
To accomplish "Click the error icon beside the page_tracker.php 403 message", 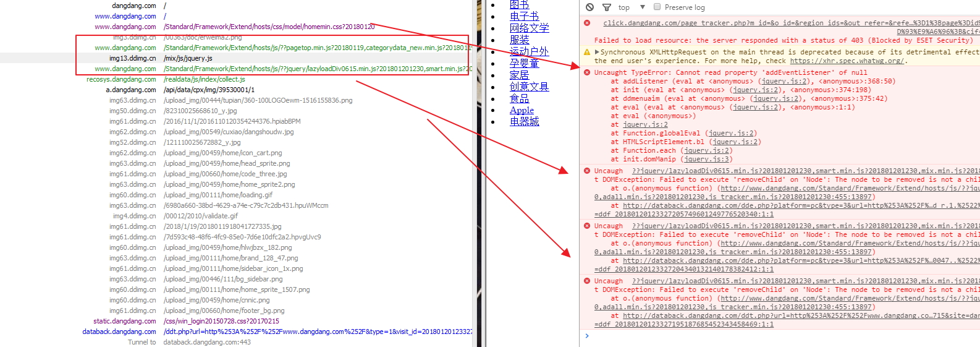I will (x=587, y=23).
